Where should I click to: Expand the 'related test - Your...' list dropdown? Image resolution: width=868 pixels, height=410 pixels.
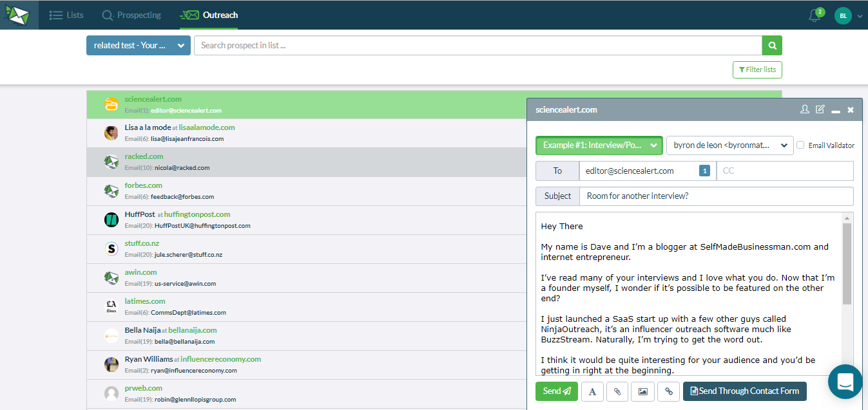pyautogui.click(x=139, y=45)
